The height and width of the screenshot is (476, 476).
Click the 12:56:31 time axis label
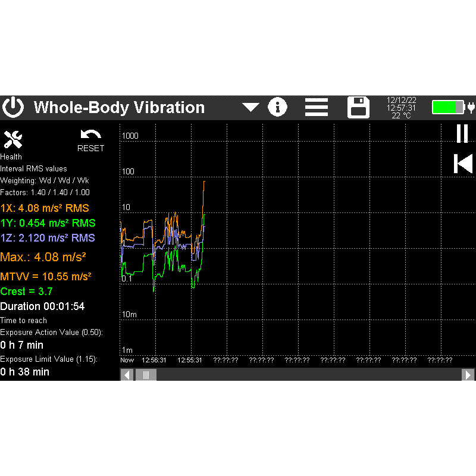[x=154, y=361]
